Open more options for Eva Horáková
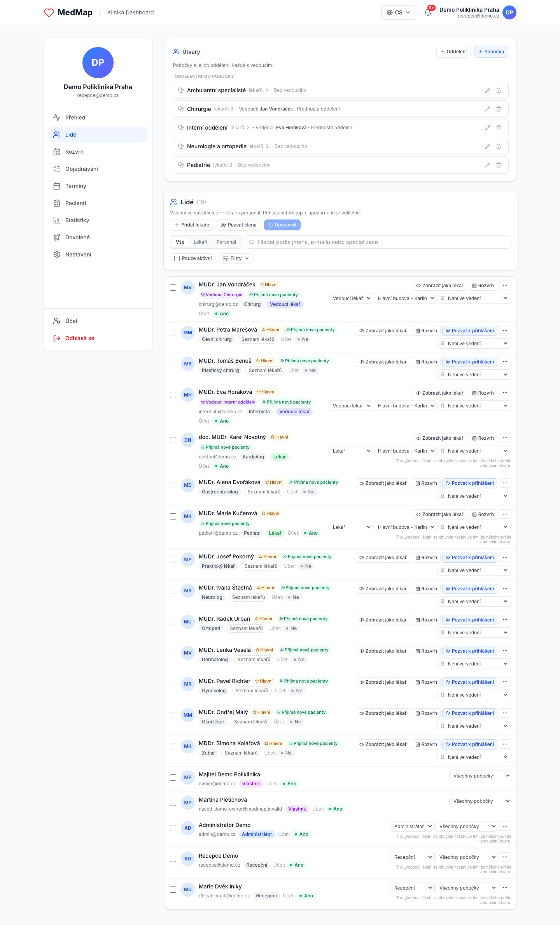 505,393
